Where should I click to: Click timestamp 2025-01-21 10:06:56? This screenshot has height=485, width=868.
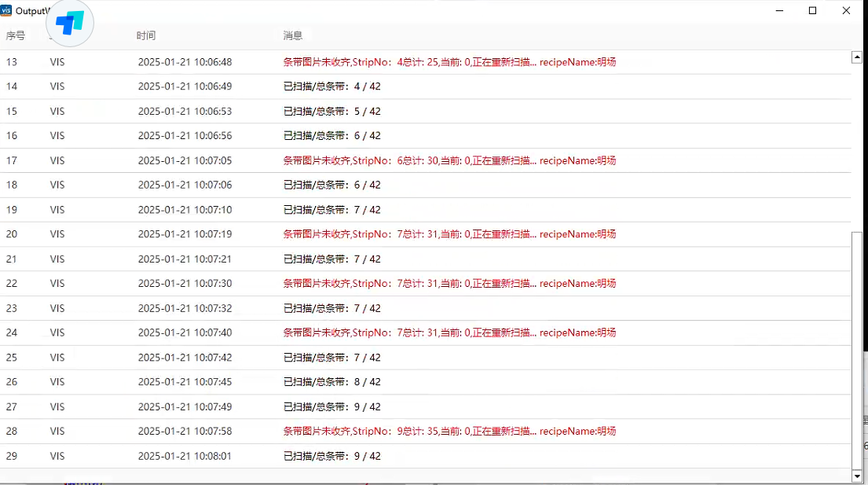(x=185, y=136)
